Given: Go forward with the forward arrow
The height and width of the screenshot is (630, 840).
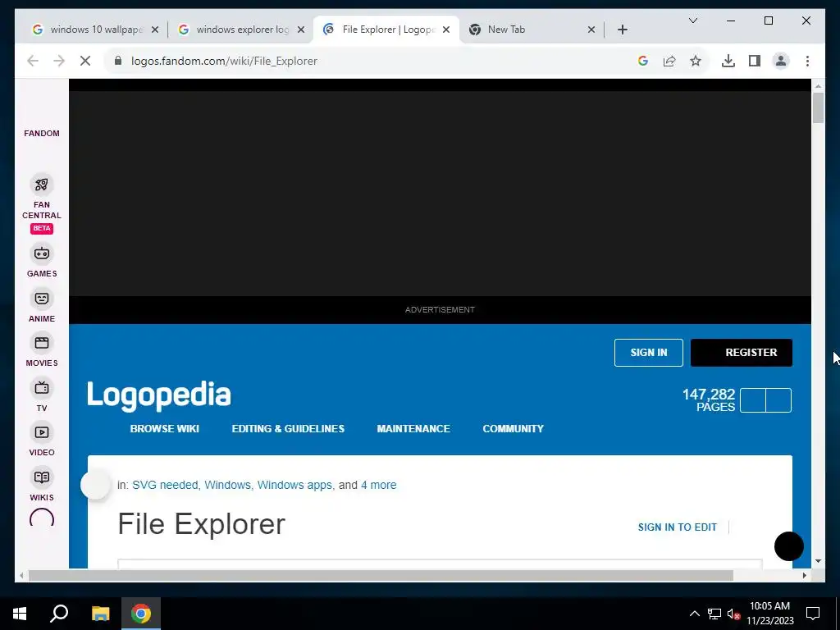Looking at the screenshot, I should coord(59,61).
